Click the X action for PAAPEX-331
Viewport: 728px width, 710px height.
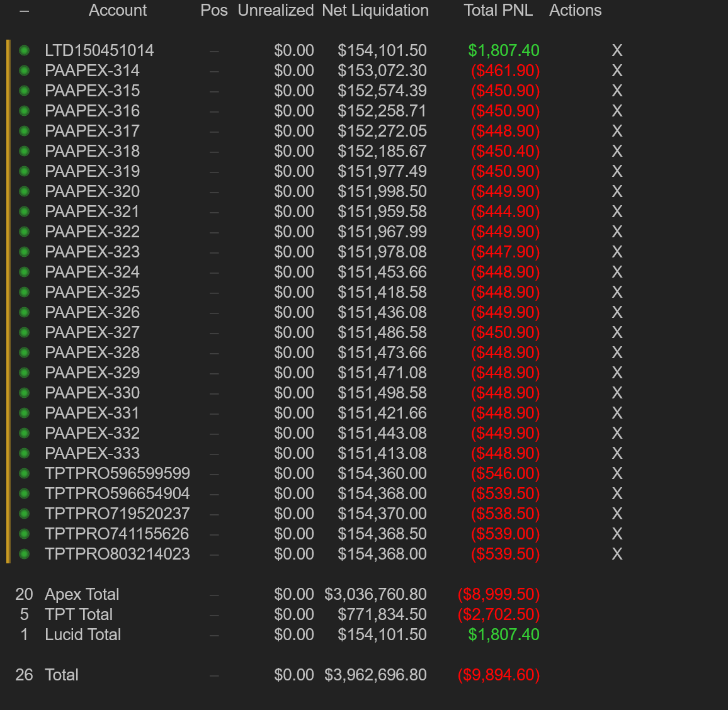click(617, 413)
